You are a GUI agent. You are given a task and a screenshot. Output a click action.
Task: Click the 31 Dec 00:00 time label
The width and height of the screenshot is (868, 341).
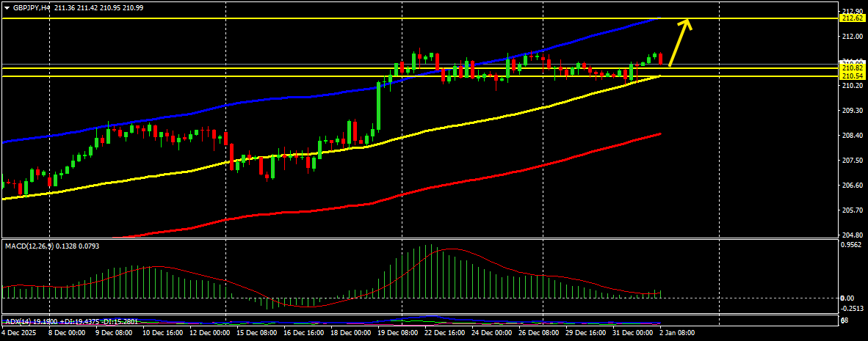pos(633,333)
